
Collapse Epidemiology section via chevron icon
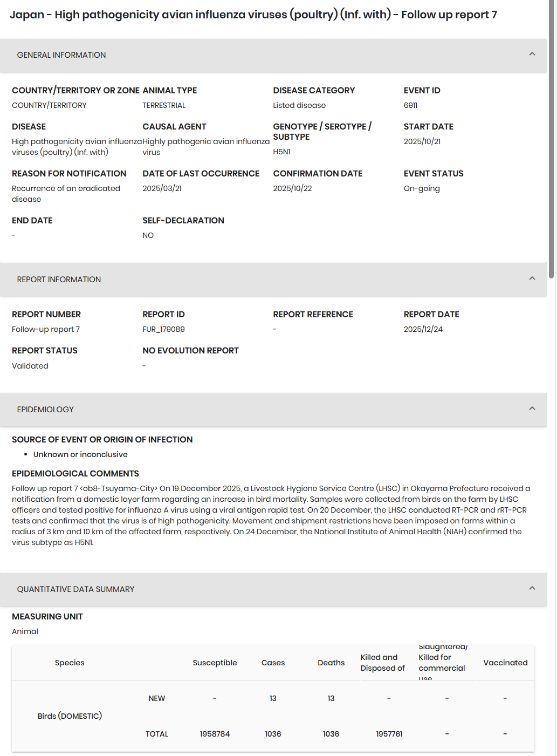pos(532,408)
